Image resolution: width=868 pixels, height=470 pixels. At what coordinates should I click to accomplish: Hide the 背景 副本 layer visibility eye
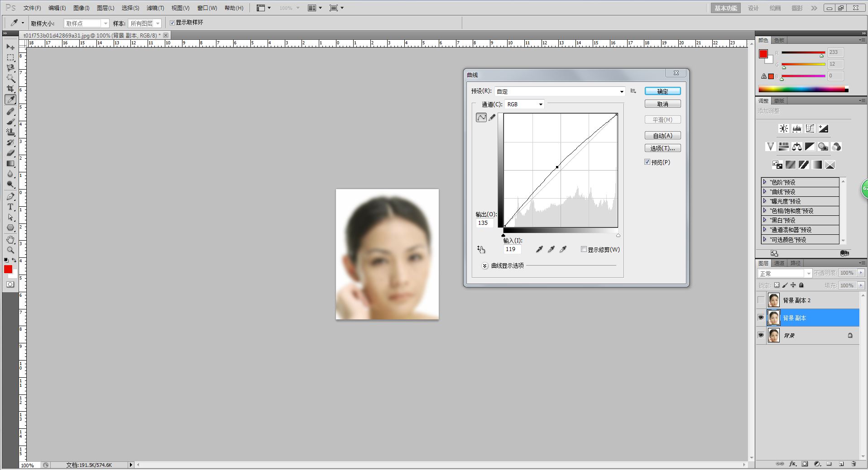[761, 318]
